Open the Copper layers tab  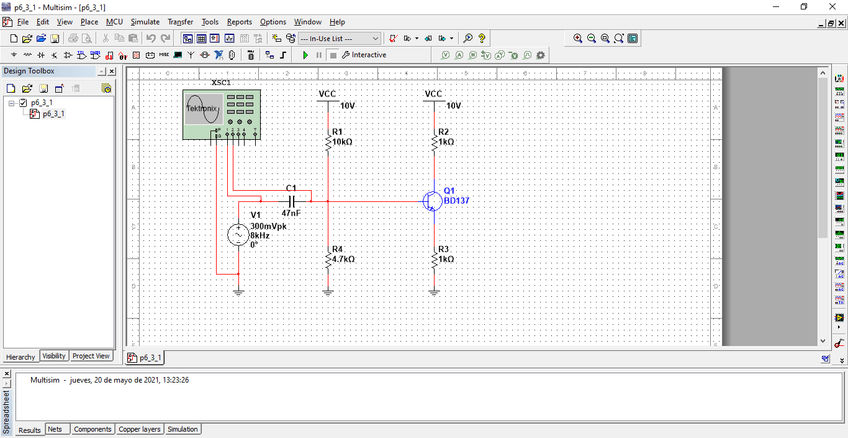139,429
